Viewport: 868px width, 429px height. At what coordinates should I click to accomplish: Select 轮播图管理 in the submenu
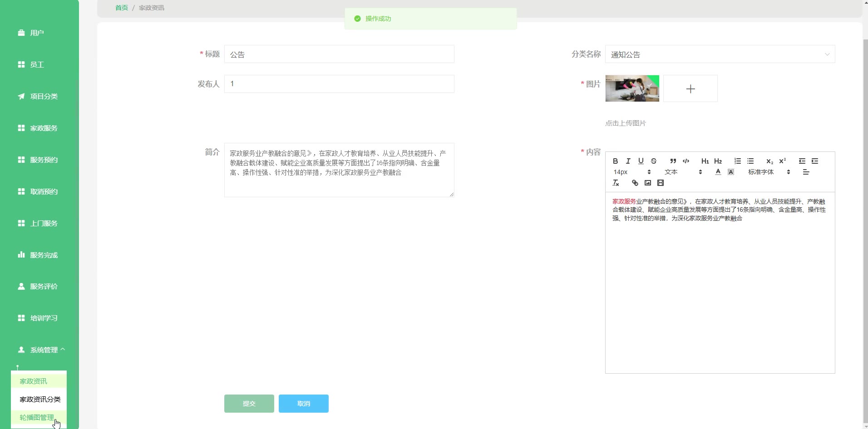tap(39, 417)
